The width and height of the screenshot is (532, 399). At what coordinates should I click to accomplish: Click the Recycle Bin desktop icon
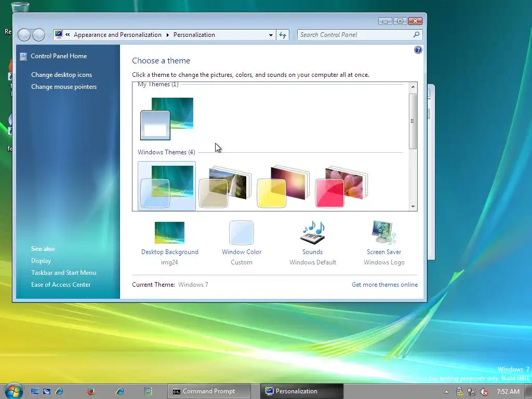tap(20, 6)
